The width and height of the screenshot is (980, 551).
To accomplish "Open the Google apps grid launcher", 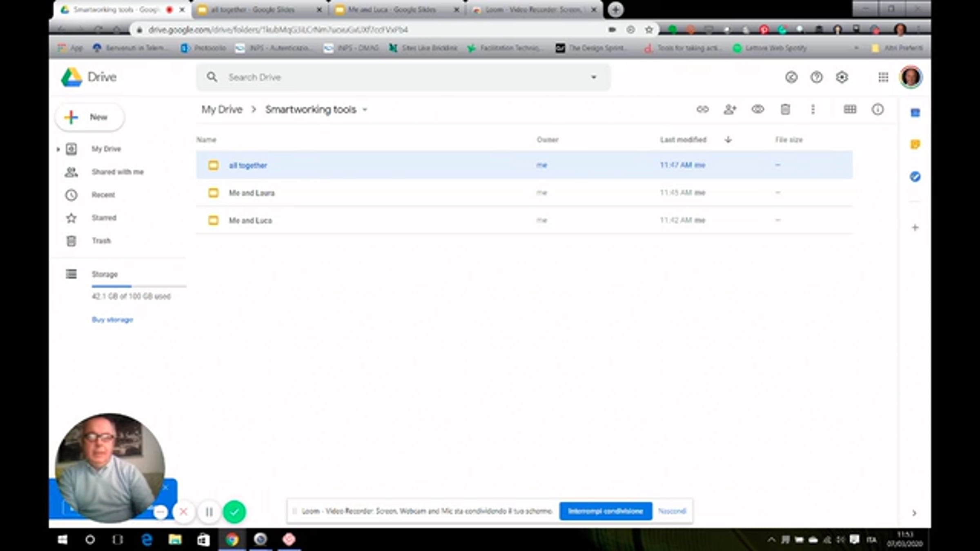I will coord(883,77).
